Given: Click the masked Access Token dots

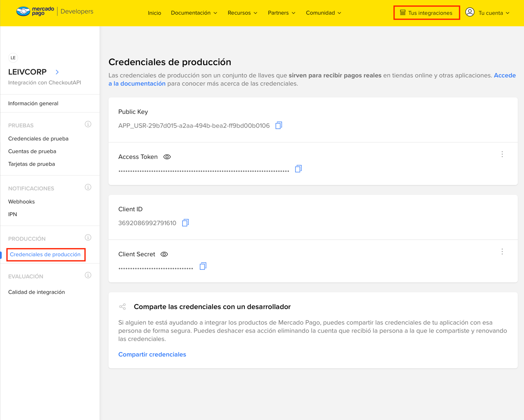Looking at the screenshot, I should tap(204, 171).
